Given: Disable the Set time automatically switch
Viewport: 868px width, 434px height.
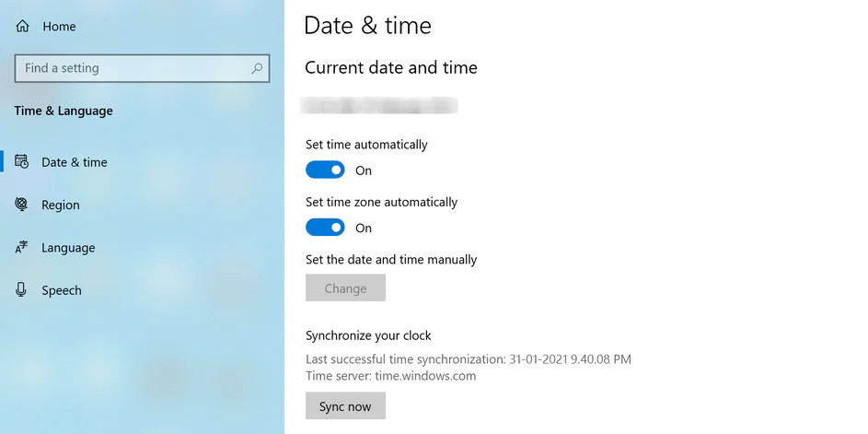Looking at the screenshot, I should (325, 170).
